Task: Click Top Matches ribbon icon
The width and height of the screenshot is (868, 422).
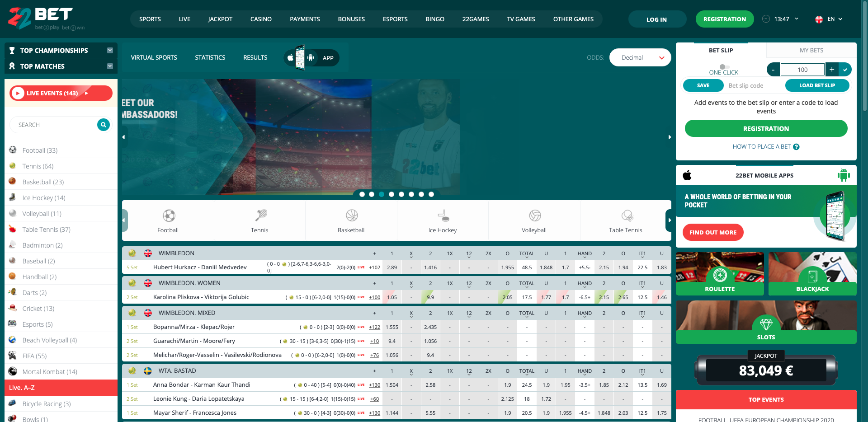Action: [12, 66]
